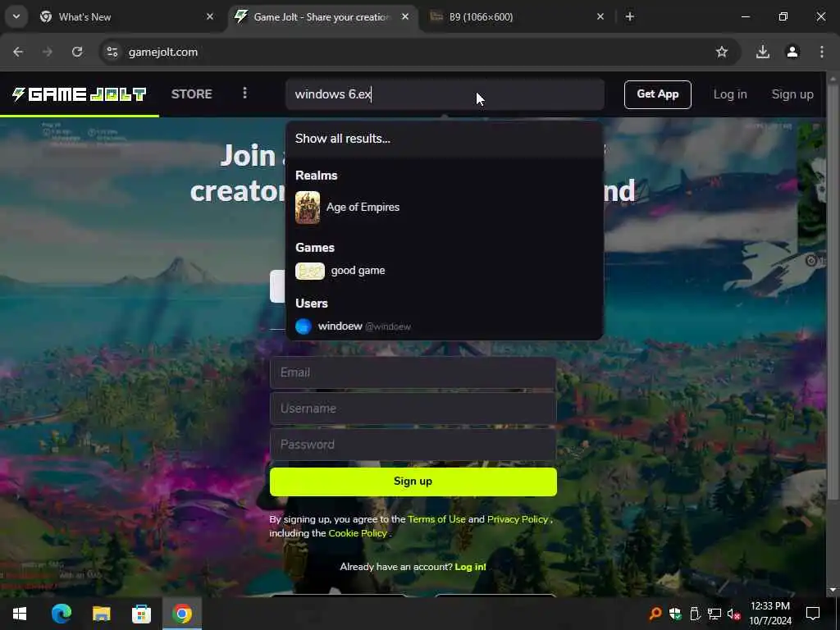This screenshot has height=630, width=840.
Task: Click in the search field containing 'windows 6.ex'
Action: (x=445, y=94)
